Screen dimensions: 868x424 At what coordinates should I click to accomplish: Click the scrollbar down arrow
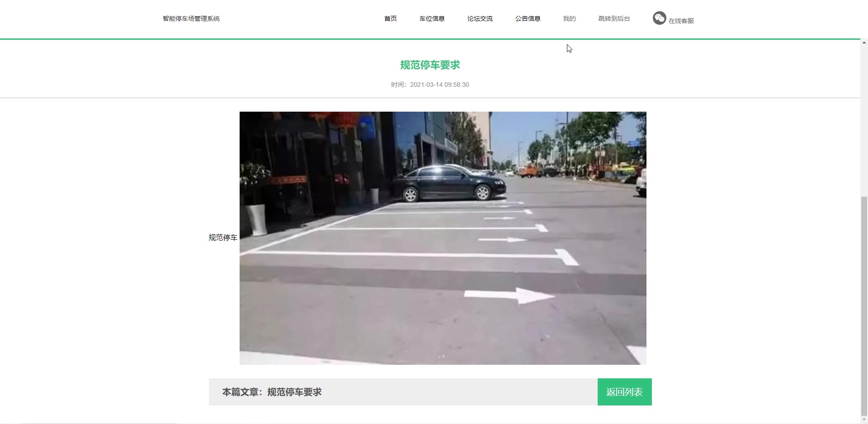click(x=864, y=420)
